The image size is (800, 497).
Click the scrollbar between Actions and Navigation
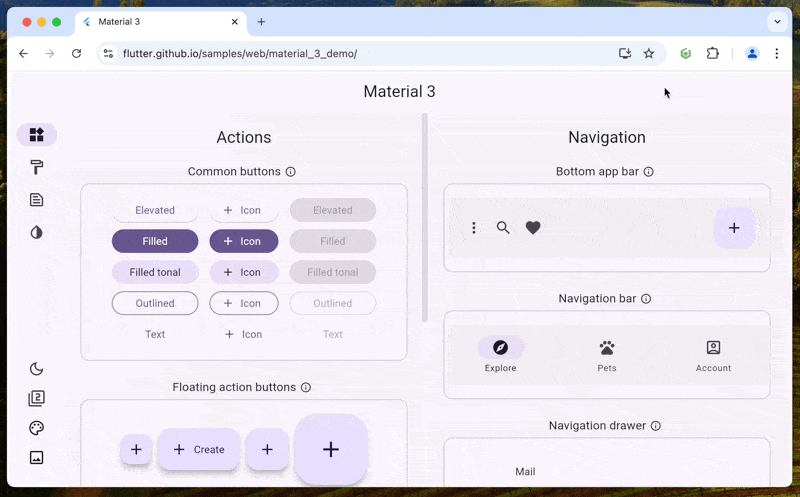pyautogui.click(x=424, y=218)
